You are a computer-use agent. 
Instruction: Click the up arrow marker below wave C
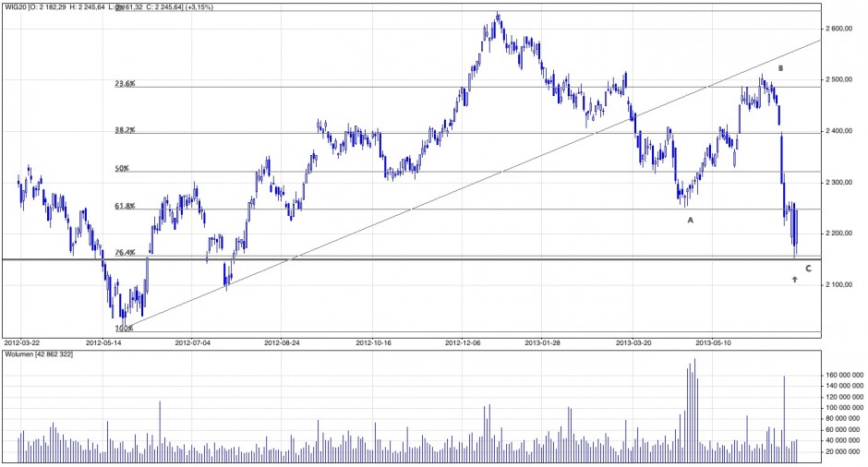point(795,279)
